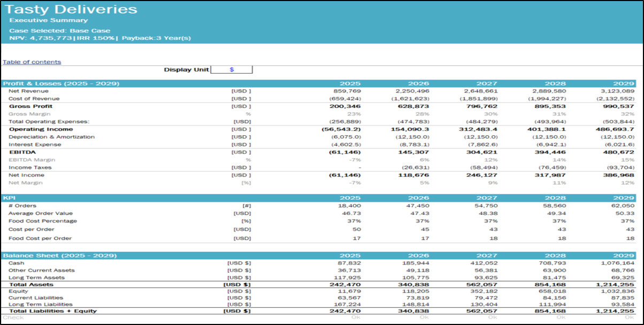The width and height of the screenshot is (644, 325).
Task: Click the 2026 Long Term Liabilities value
Action: 416,304
